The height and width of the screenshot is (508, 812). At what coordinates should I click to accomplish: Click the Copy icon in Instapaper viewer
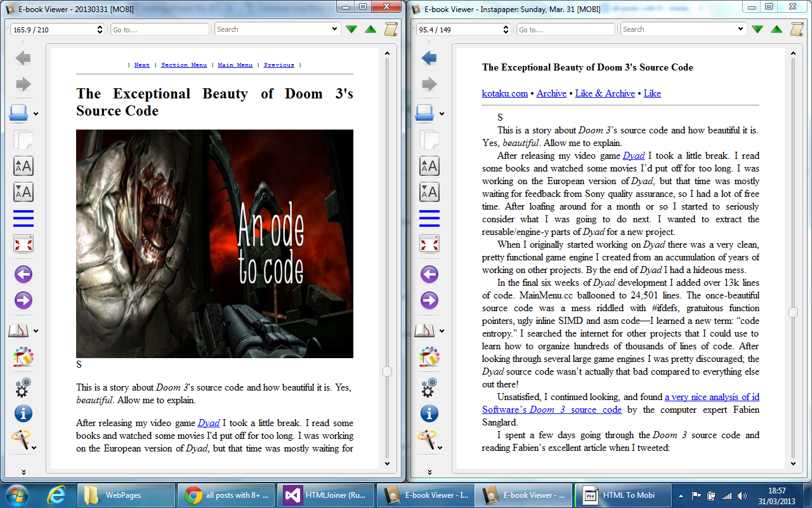pyautogui.click(x=429, y=139)
